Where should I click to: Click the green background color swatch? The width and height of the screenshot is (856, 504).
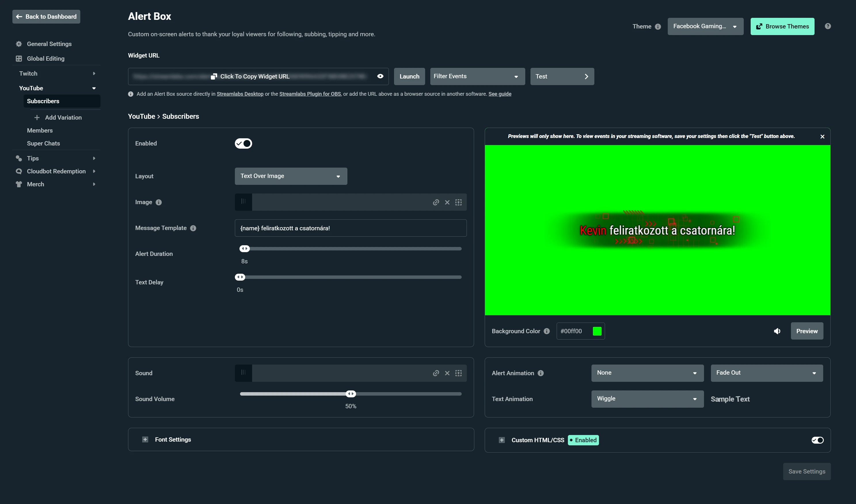point(597,331)
